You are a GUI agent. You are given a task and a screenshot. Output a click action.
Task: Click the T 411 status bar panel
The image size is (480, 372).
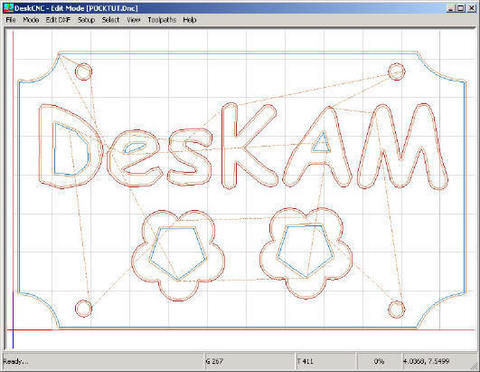pyautogui.click(x=326, y=361)
